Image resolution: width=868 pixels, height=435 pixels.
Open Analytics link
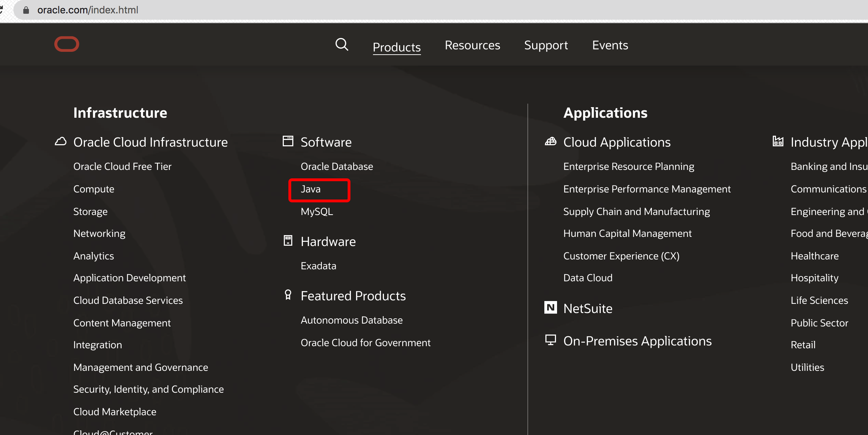point(93,256)
